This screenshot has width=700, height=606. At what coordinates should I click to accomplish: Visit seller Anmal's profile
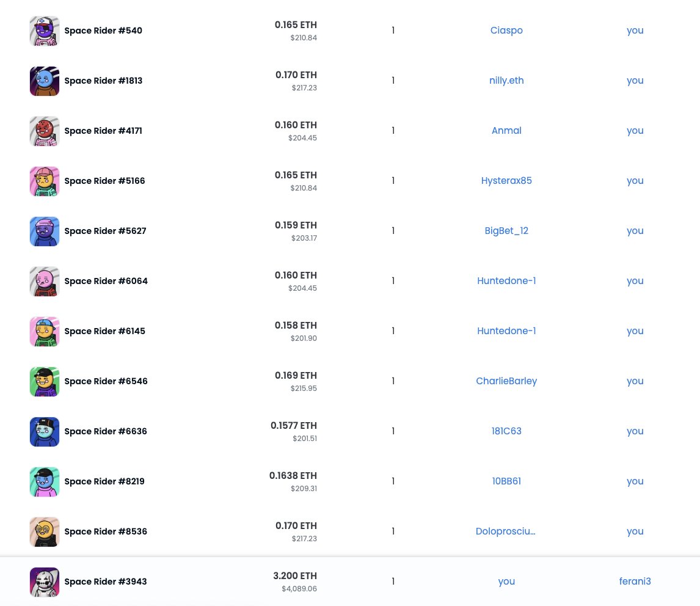tap(506, 130)
